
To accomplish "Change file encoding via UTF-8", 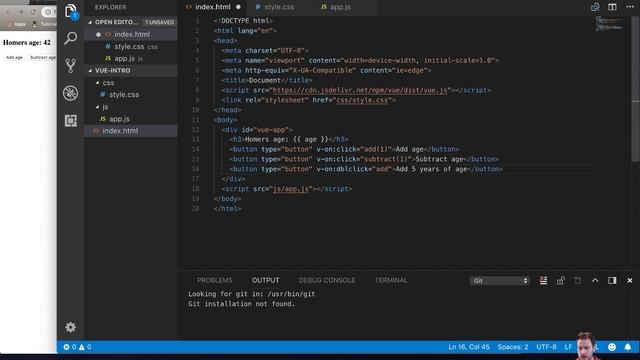I will (546, 347).
